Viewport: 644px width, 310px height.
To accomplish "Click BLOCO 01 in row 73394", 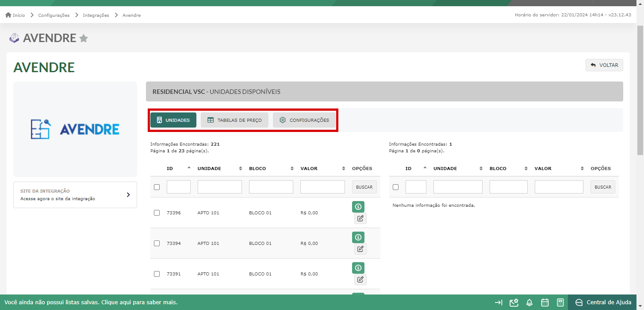I will [260, 243].
